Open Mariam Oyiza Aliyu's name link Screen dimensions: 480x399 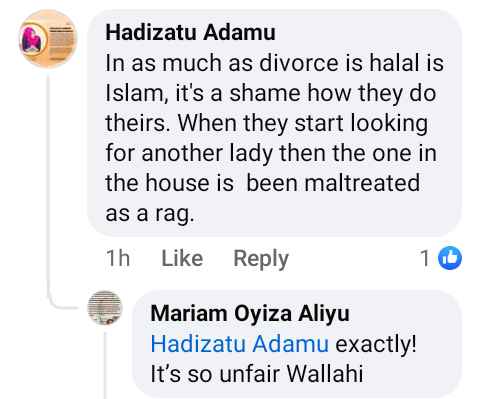coord(250,314)
